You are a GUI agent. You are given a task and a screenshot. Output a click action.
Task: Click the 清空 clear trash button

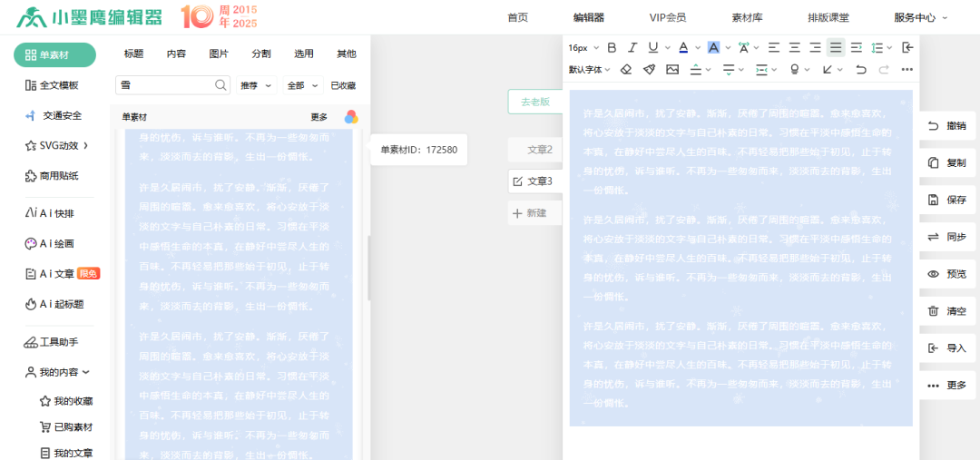coord(947,311)
